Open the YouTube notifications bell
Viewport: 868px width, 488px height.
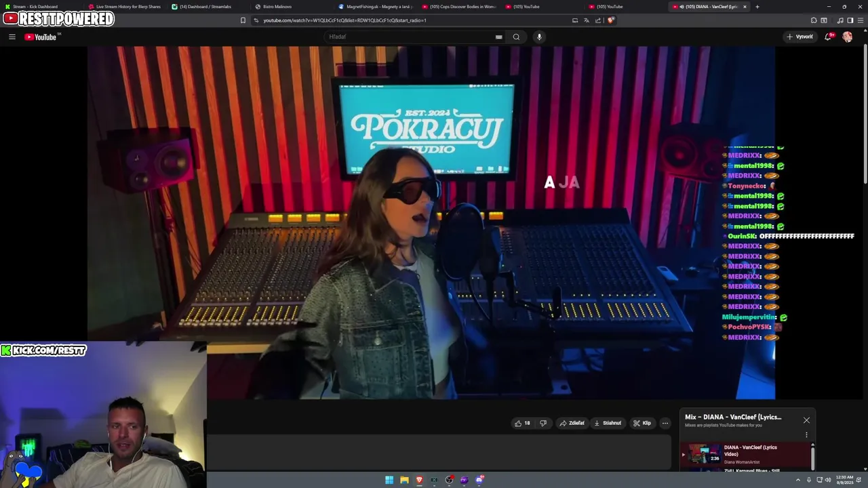pos(829,37)
